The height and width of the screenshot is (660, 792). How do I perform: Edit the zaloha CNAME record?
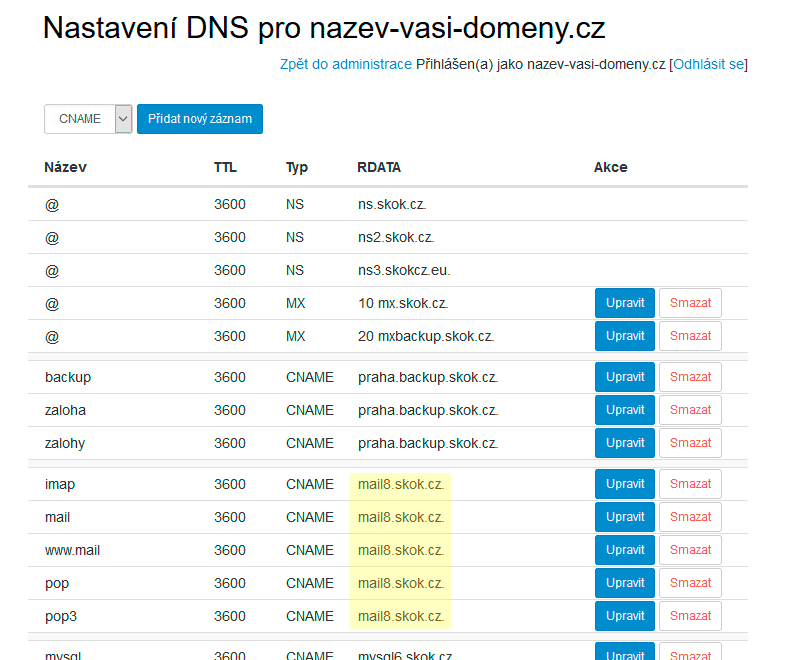[x=625, y=410]
